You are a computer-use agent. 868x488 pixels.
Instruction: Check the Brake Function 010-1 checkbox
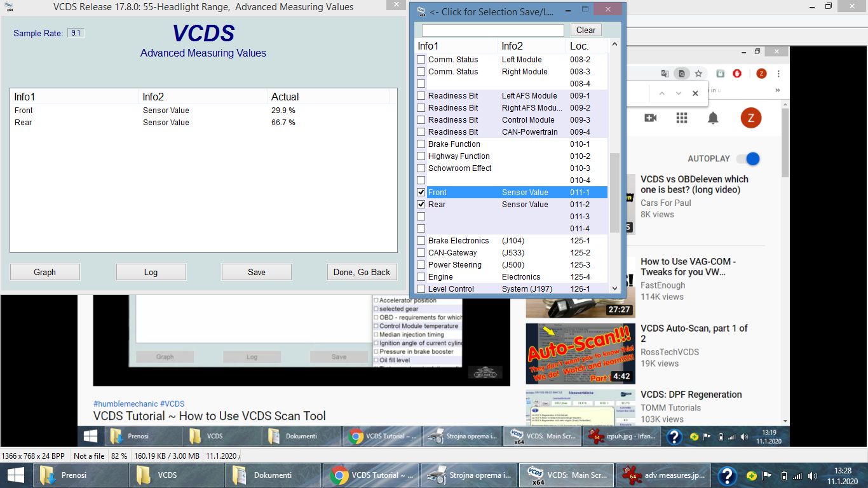[x=421, y=144]
